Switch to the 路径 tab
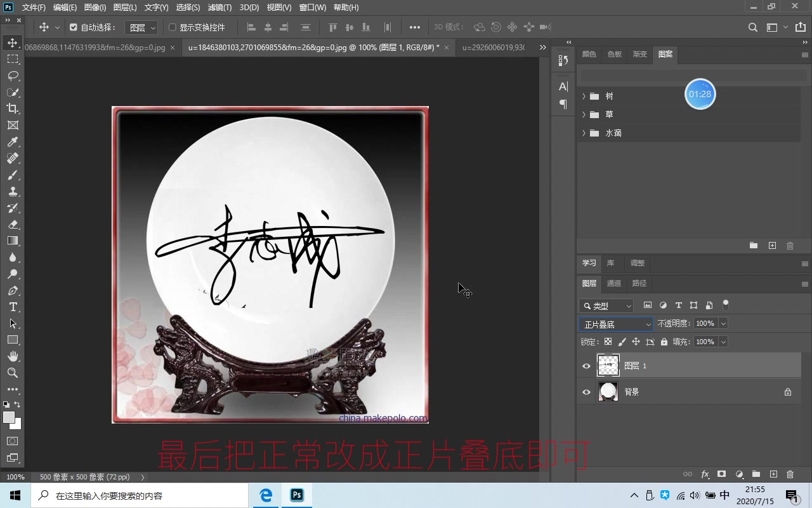 point(639,283)
